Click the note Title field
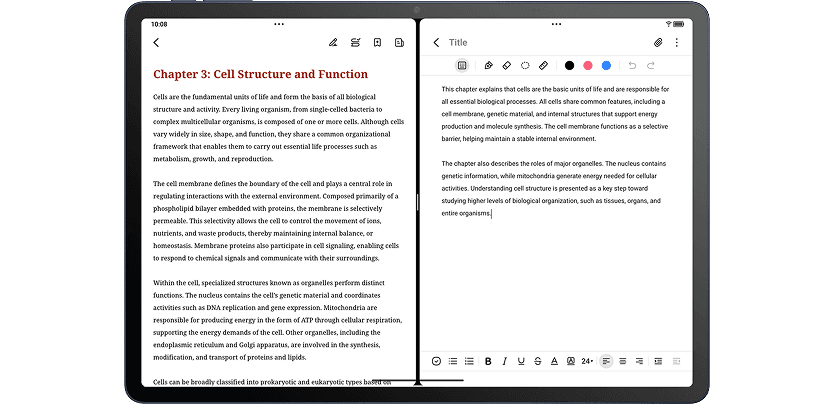 (x=458, y=43)
